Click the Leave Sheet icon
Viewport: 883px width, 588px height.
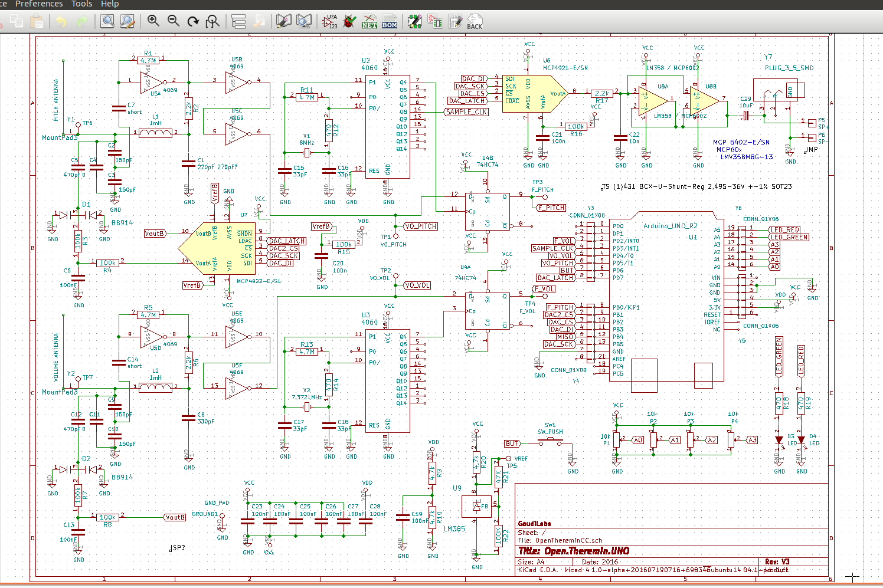[x=259, y=22]
